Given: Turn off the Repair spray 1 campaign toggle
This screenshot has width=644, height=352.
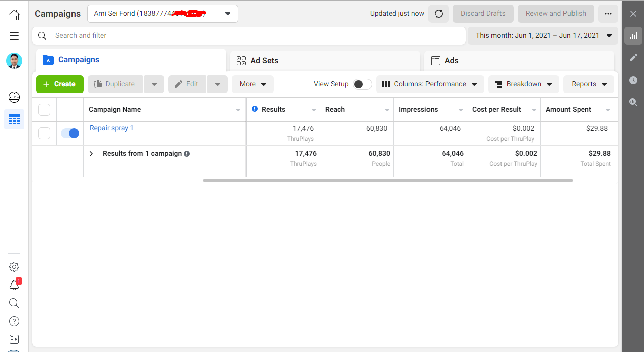Looking at the screenshot, I should pyautogui.click(x=70, y=133).
